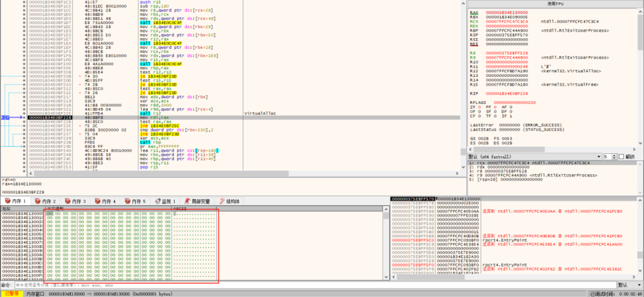Toggle the breakpoint bullet at 000001B34E0BF1EA
Viewport: 644px width, 297px height.
coord(26,43)
